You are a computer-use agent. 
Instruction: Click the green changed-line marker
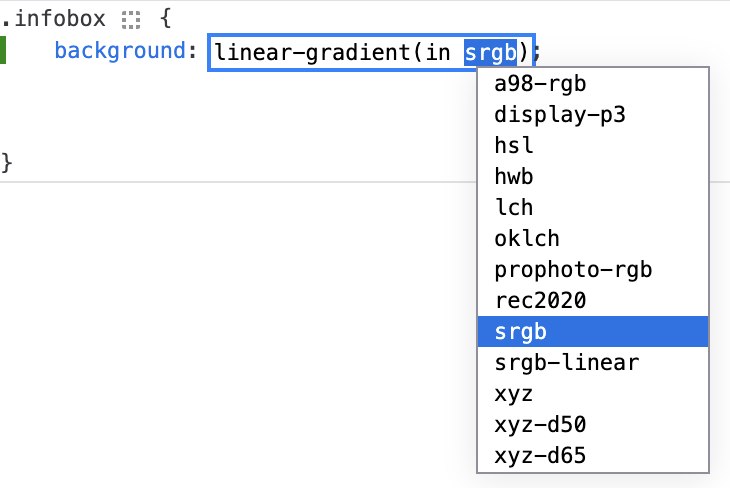pos(3,51)
